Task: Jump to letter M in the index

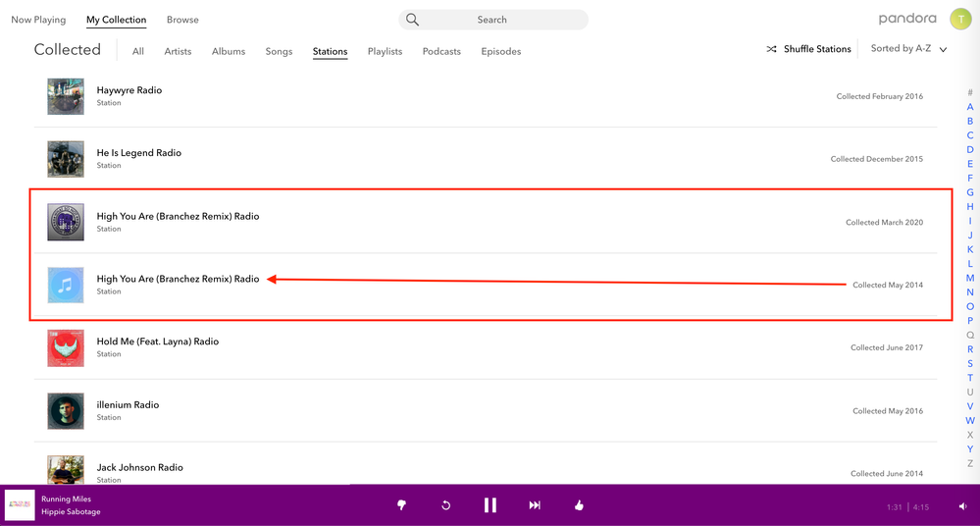Action: point(970,278)
